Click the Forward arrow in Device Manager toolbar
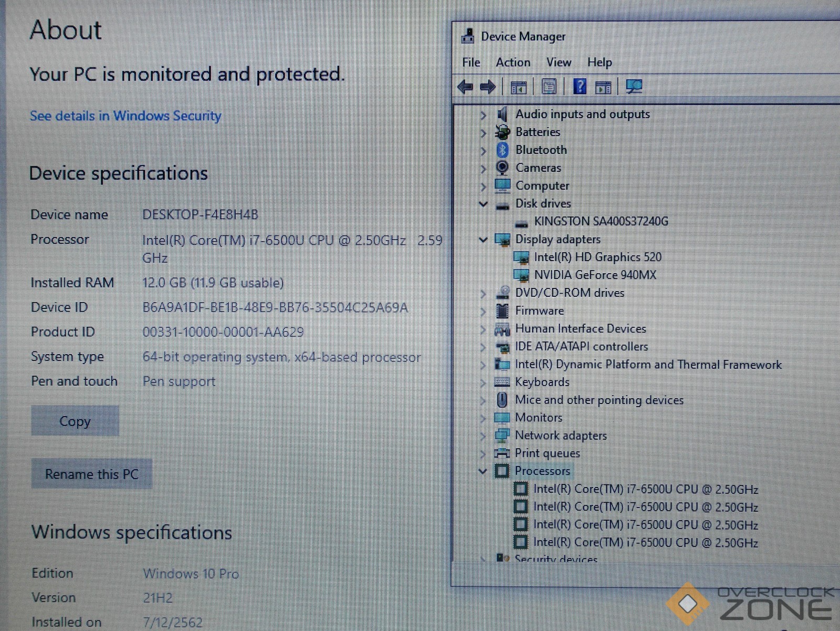This screenshot has height=631, width=840. point(488,87)
